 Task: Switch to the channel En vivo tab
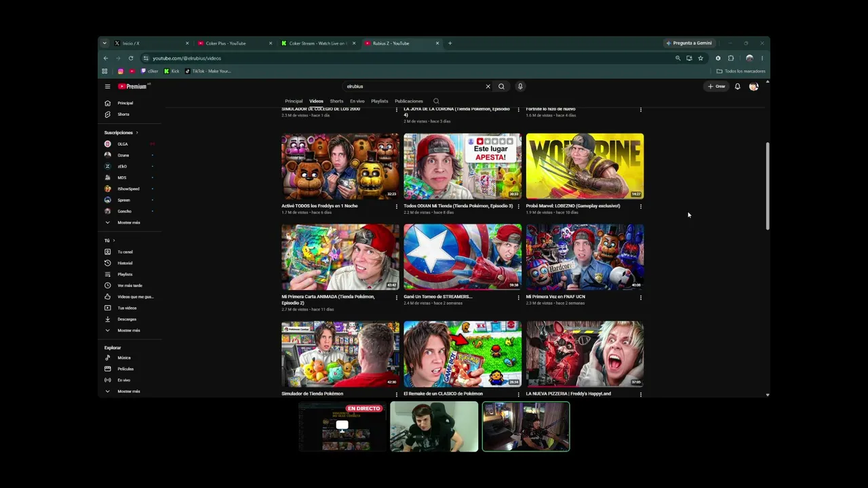[357, 101]
